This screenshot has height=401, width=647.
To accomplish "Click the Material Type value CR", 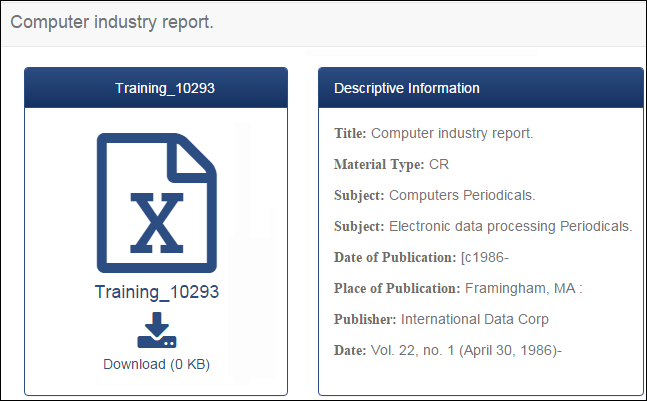I will pyautogui.click(x=439, y=164).
